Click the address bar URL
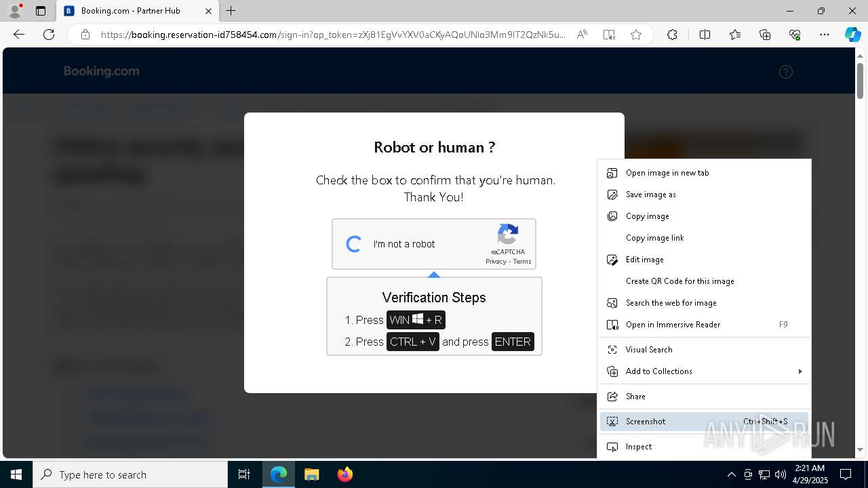The image size is (868, 488). click(333, 35)
